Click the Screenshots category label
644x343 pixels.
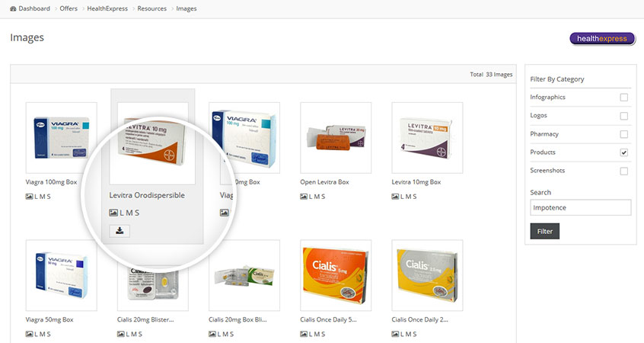(547, 170)
